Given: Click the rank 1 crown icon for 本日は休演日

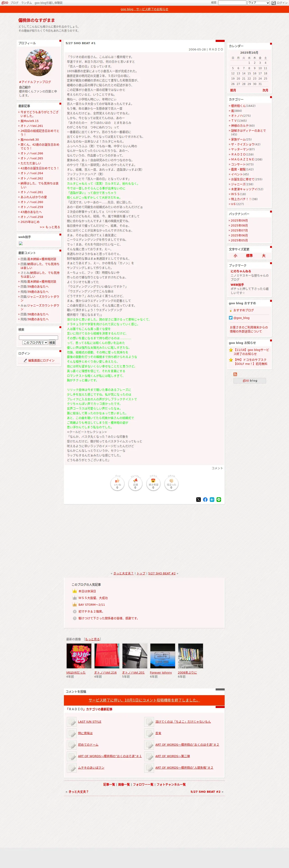Looking at the screenshot, I should tap(75, 591).
